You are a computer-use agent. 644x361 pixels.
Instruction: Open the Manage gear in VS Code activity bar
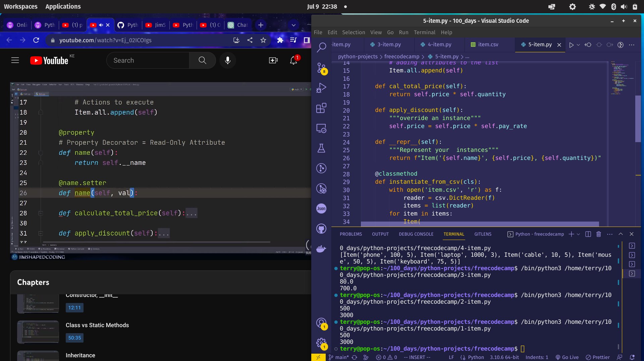coord(321,343)
